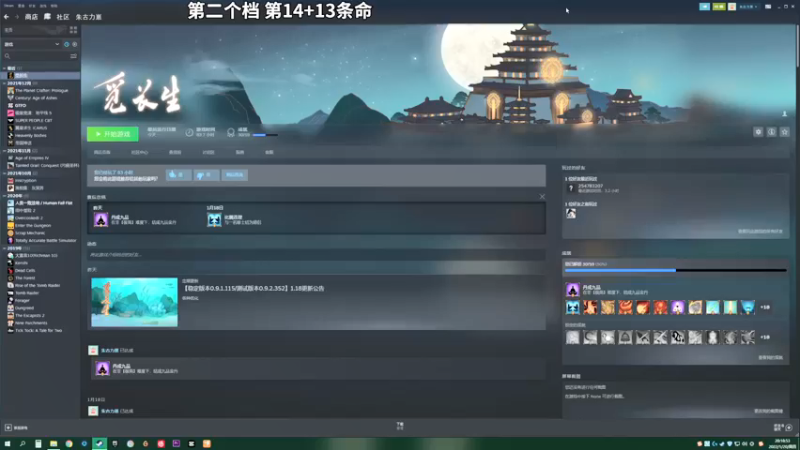
Task: Select Age of Empires IV
Action: click(x=32, y=158)
